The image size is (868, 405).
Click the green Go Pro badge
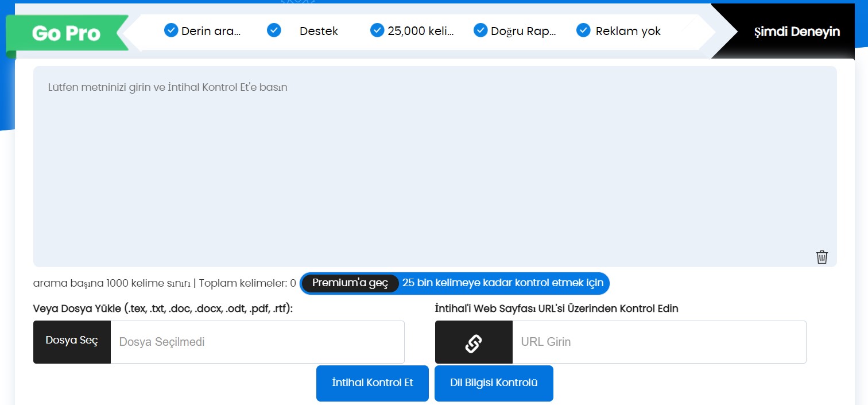click(x=66, y=33)
